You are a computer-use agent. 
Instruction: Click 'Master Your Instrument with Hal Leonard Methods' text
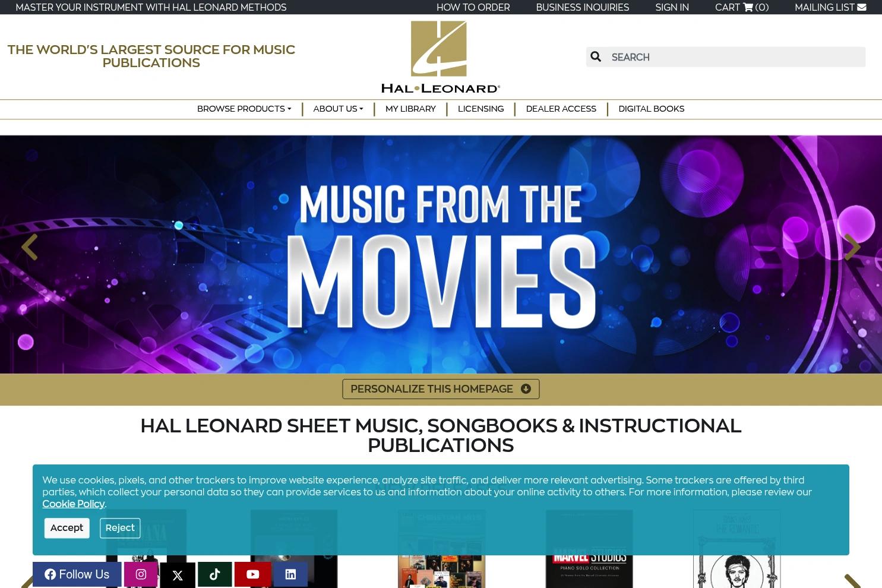[x=151, y=7]
